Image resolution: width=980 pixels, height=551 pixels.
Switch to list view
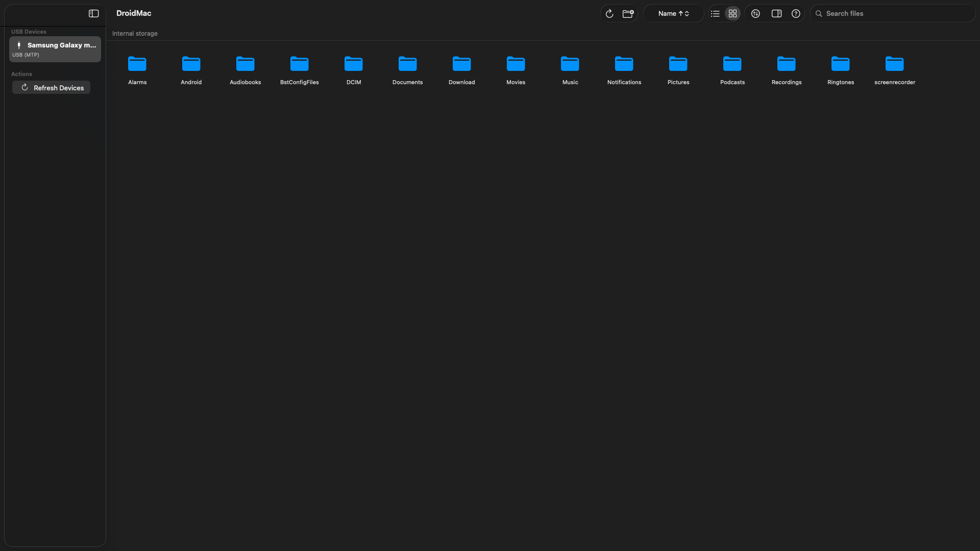(715, 13)
